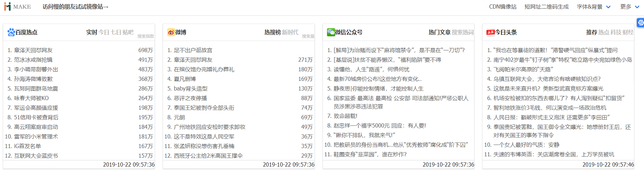Open the CDN镜像站 link
Viewport: 644px width, 171px height.
pyautogui.click(x=503, y=7)
